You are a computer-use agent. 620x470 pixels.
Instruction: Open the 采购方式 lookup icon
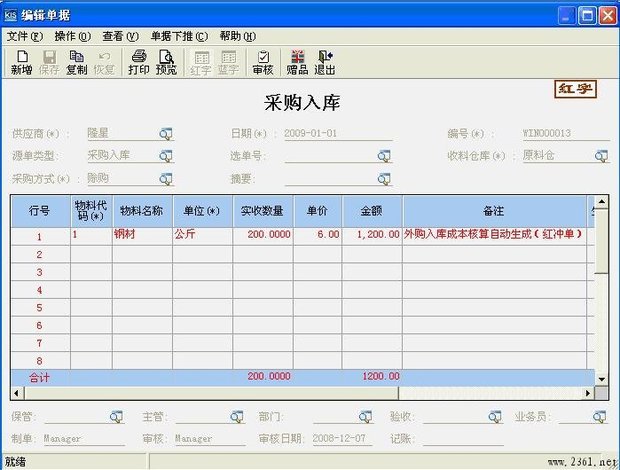click(x=166, y=179)
